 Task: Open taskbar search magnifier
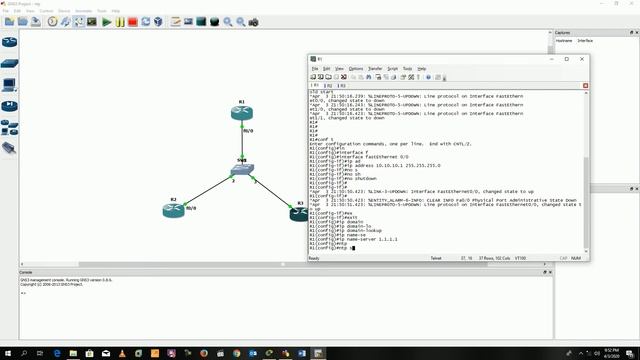point(24,353)
